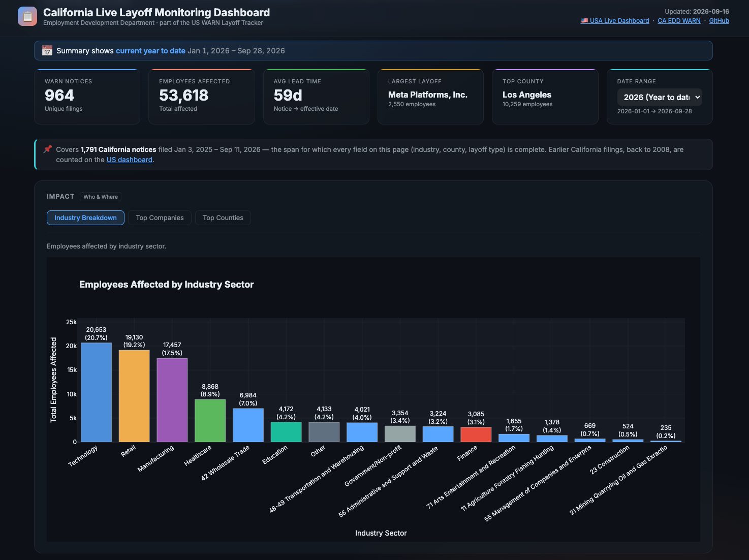Viewport: 749px width, 560px height.
Task: Click the pushpin icon beside coverage note
Action: point(48,149)
